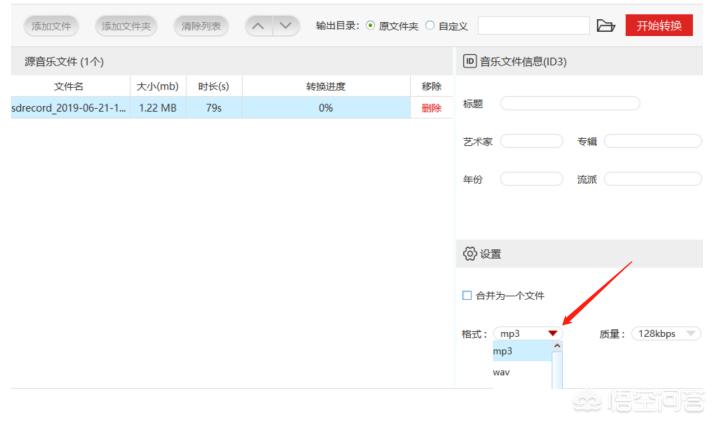Click the output directory path field
Viewport: 718px width, 425px height.
(533, 26)
